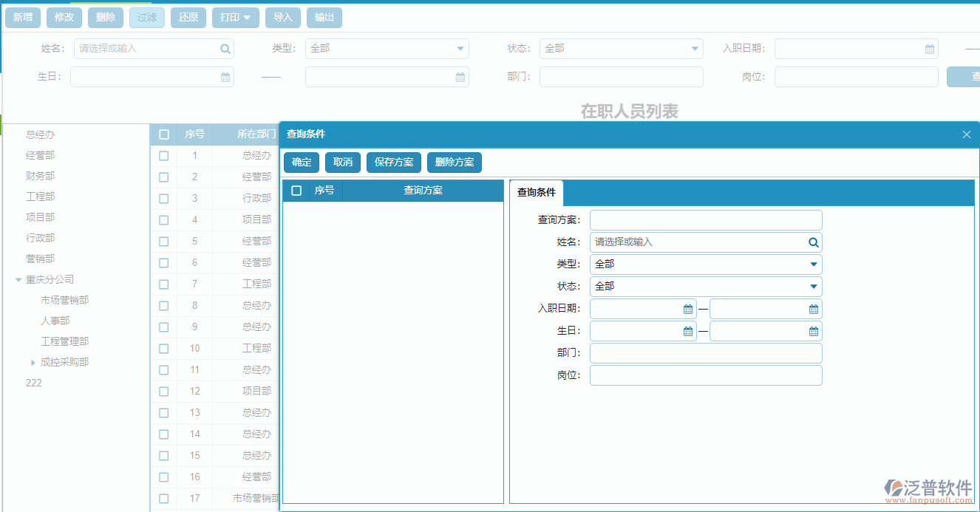Image resolution: width=980 pixels, height=512 pixels.
Task: Click the name search magnifier icon
Action: [x=225, y=49]
